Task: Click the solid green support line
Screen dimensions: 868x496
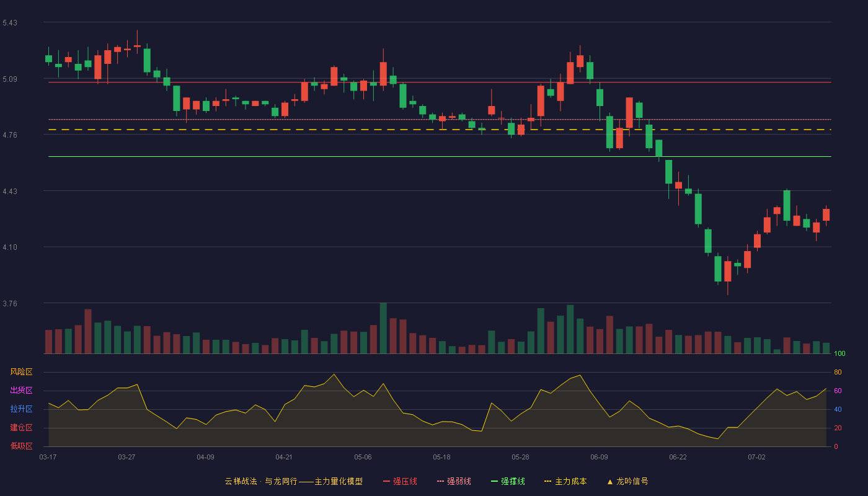Action: click(440, 157)
